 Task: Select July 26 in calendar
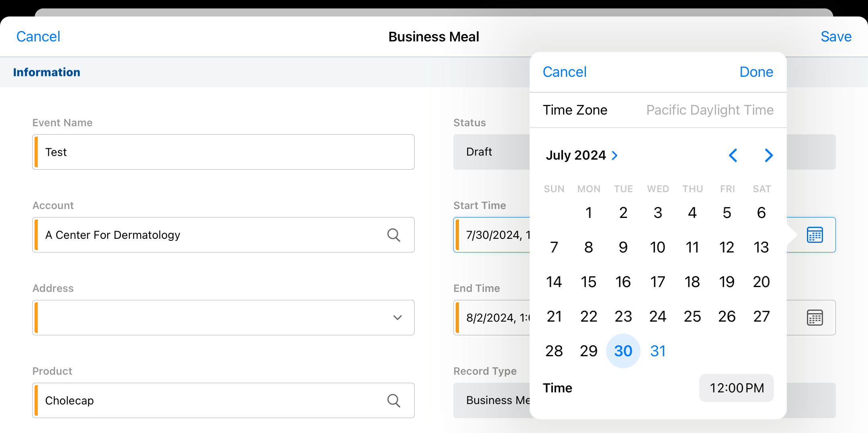[727, 316]
